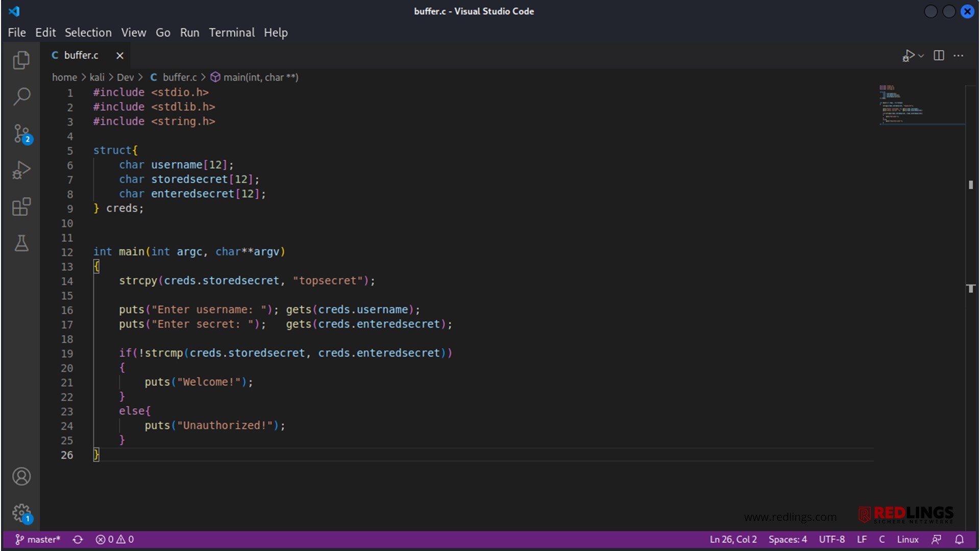Click Ln 26, Col 2 cursor position

[733, 540]
